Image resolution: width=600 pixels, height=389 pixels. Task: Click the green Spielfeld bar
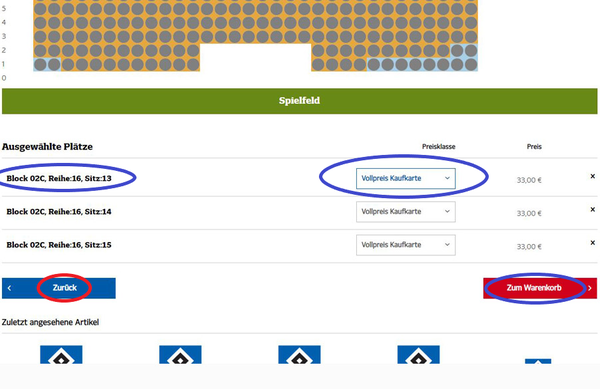click(x=300, y=101)
